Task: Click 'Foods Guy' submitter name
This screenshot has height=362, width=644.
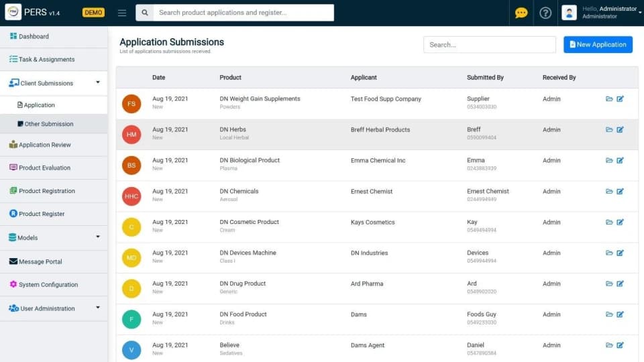Action: point(482,314)
